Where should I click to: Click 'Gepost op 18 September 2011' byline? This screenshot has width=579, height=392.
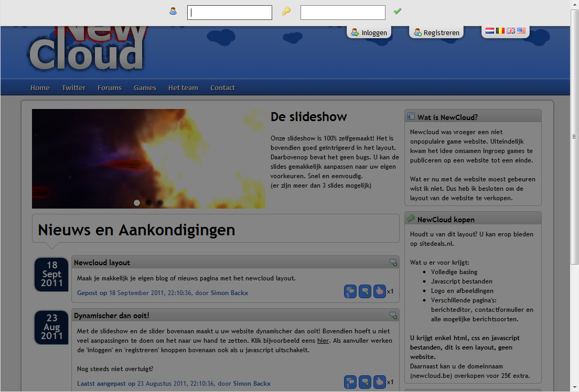pyautogui.click(x=163, y=293)
